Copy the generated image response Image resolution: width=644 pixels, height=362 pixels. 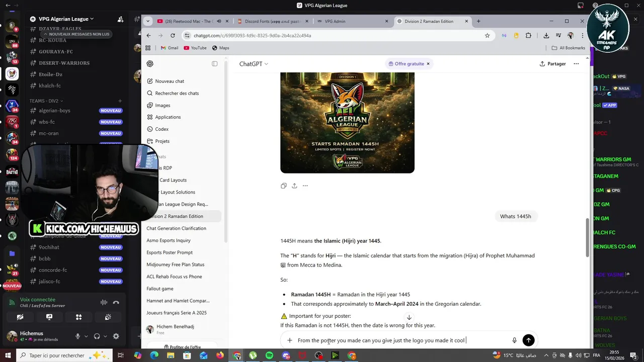point(284,186)
